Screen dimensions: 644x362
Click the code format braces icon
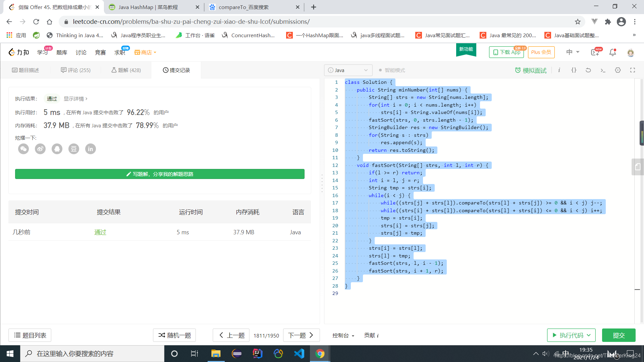pyautogui.click(x=574, y=70)
